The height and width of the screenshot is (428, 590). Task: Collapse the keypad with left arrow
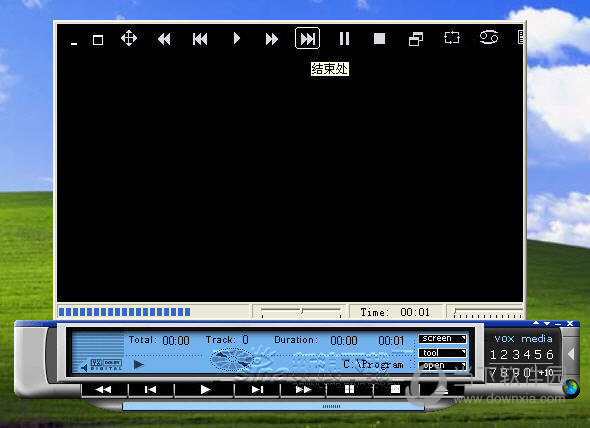(571, 354)
